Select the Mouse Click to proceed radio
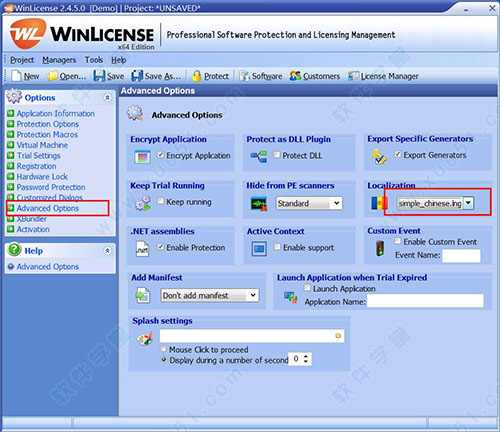500x432 pixels. coord(163,349)
